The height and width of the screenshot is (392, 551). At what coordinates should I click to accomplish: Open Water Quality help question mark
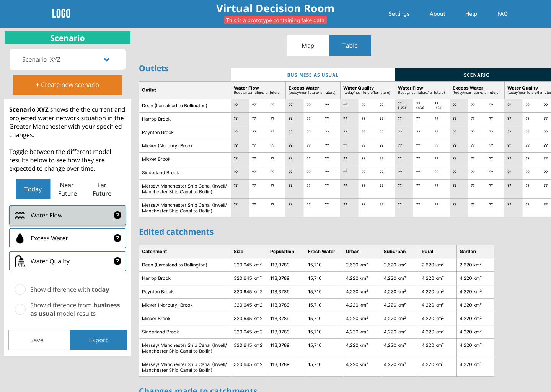tap(117, 261)
